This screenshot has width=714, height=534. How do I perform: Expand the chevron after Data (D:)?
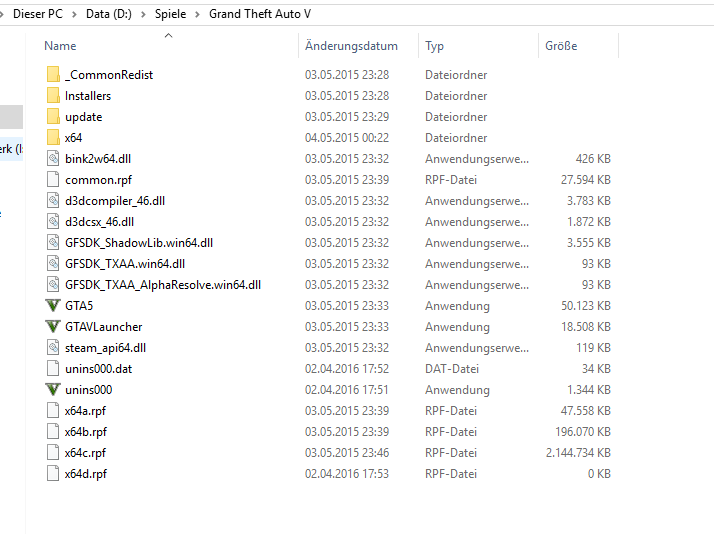click(143, 15)
